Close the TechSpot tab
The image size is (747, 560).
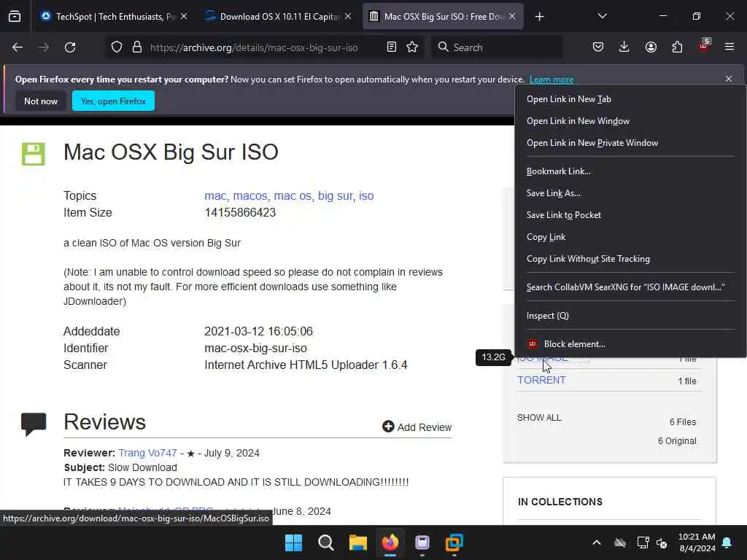click(184, 17)
